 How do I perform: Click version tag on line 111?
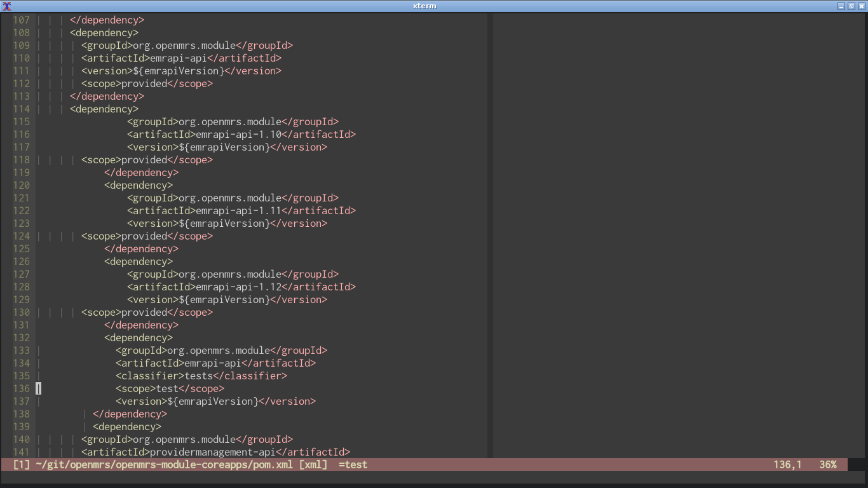coord(182,71)
